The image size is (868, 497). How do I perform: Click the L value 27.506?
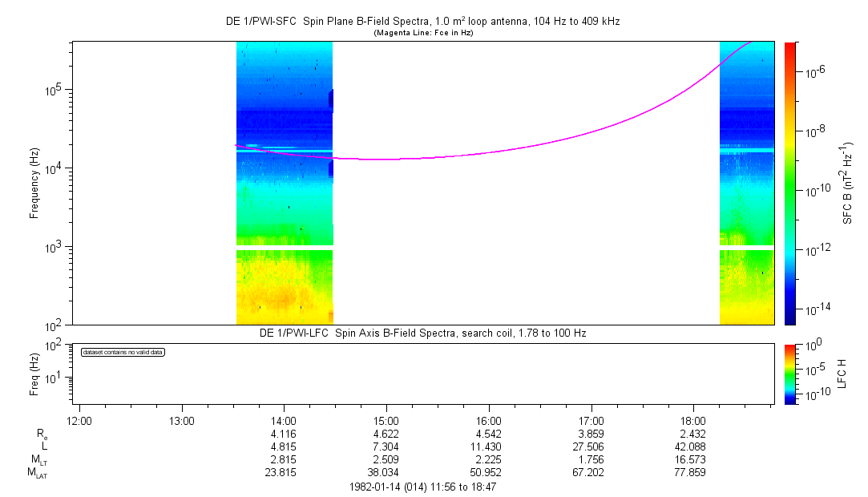pos(591,446)
